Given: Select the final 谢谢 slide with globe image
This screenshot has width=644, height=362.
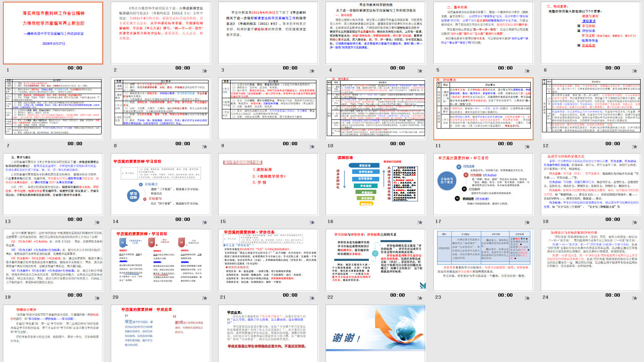Looking at the screenshot, I should click(x=375, y=333).
